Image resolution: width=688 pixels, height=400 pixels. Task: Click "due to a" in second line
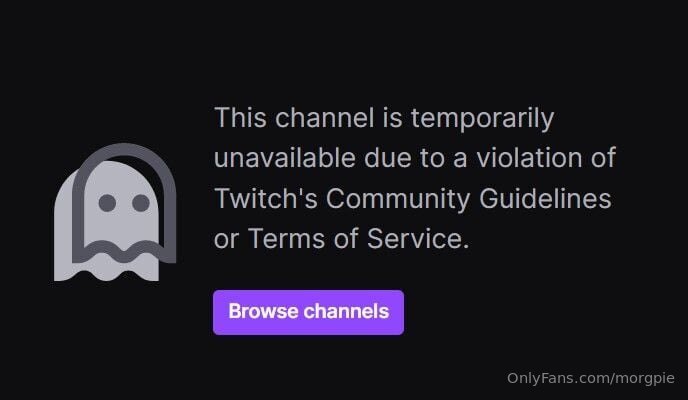[416, 158]
